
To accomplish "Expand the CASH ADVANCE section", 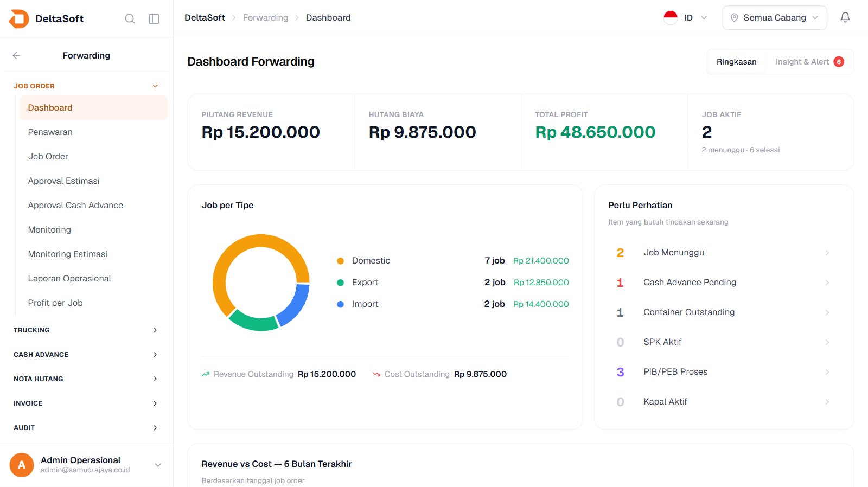I will 87,354.
